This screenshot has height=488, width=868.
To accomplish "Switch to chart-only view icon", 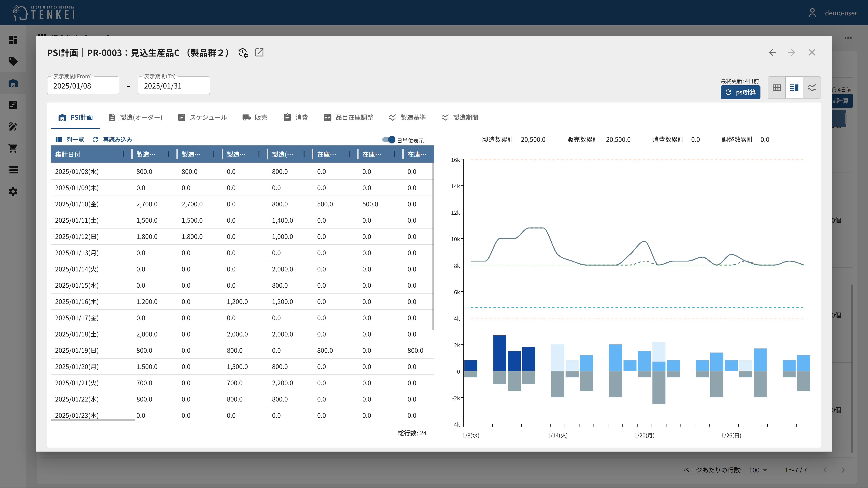I will point(811,88).
